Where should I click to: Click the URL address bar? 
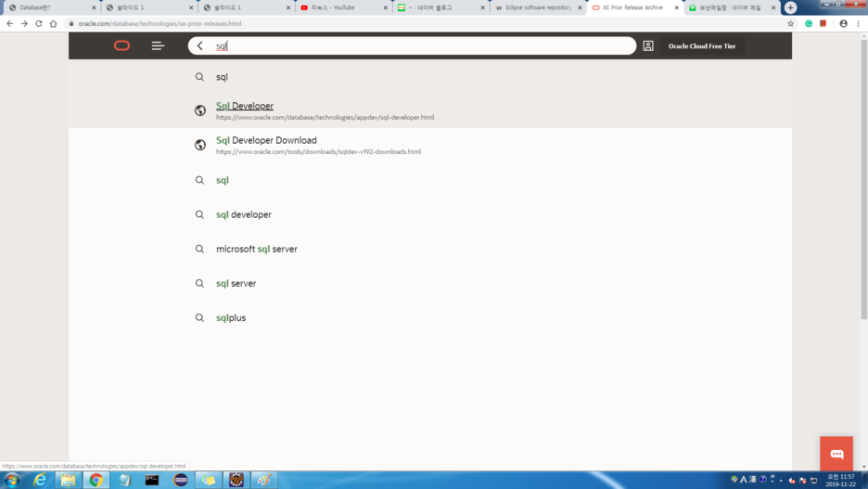tap(427, 24)
